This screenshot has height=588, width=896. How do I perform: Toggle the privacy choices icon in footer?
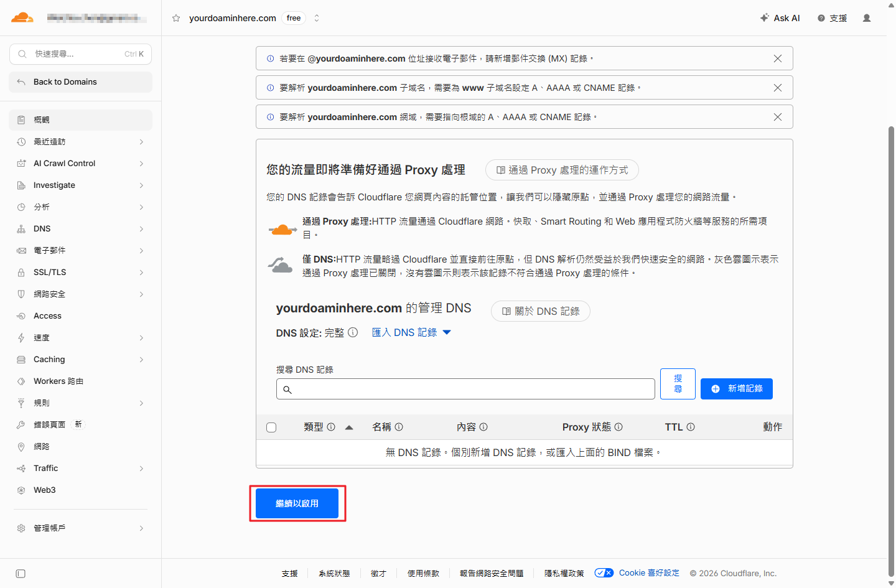click(604, 573)
